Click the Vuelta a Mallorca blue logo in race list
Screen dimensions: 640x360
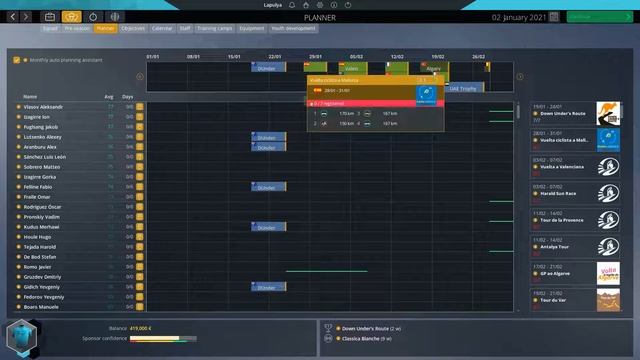(x=608, y=140)
